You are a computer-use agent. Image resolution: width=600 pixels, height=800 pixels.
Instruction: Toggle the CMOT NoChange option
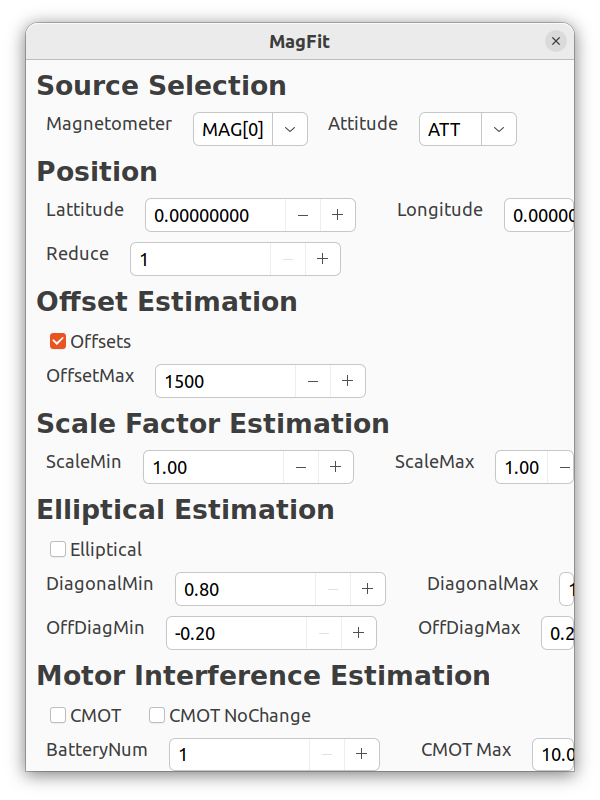point(156,715)
